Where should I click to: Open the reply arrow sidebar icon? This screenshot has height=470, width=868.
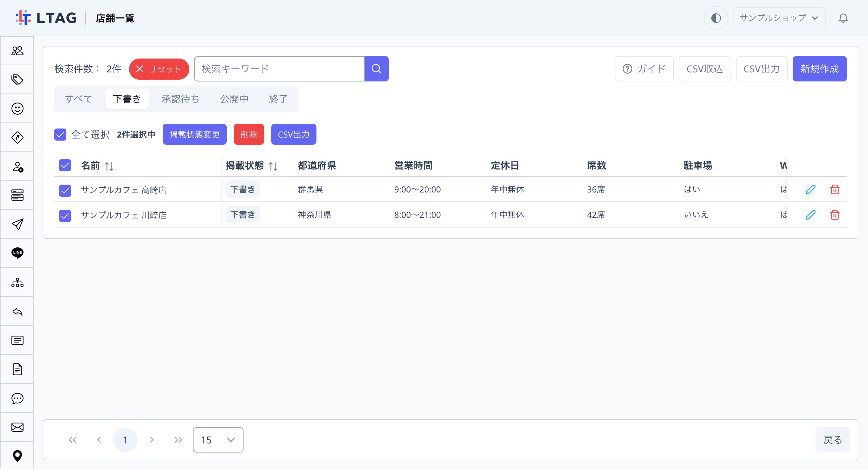(17, 311)
